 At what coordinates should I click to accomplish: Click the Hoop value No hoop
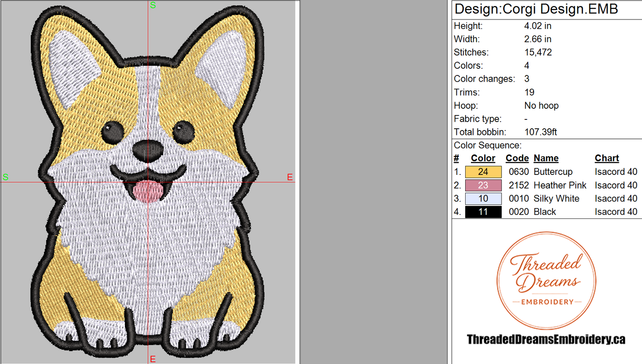(541, 106)
